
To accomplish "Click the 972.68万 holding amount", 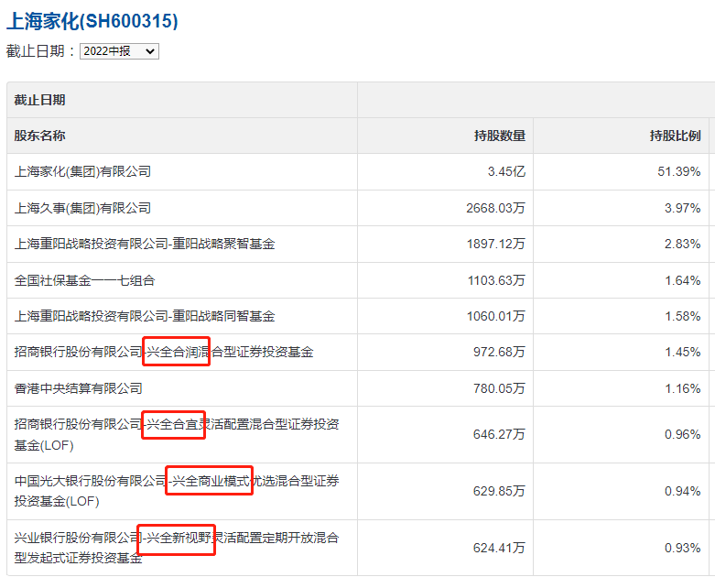I will point(499,352).
